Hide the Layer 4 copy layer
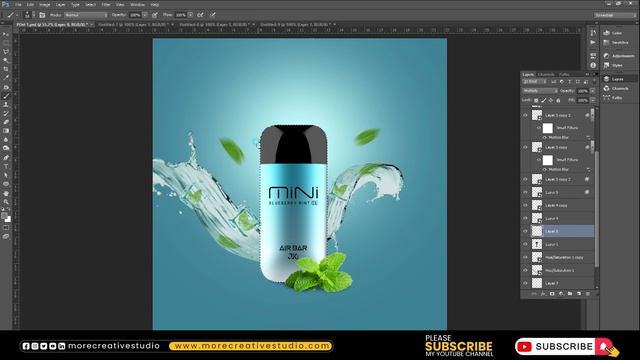The image size is (640, 360). point(525,205)
